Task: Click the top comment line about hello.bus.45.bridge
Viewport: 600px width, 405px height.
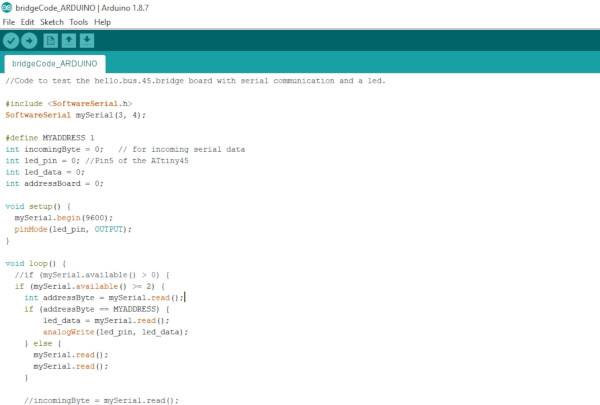Action: [x=196, y=81]
